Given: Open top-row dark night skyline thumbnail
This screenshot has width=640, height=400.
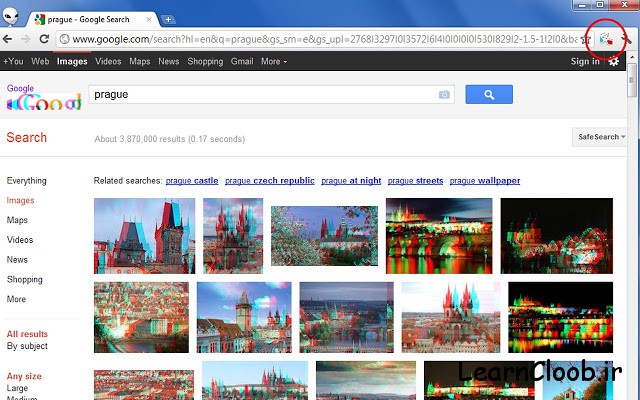Looking at the screenshot, I should pos(557,236).
